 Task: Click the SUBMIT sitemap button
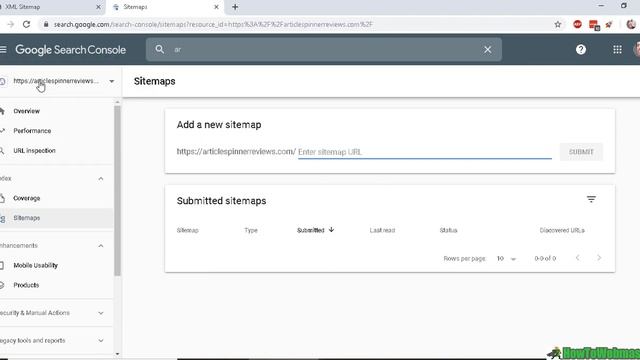pos(581,152)
